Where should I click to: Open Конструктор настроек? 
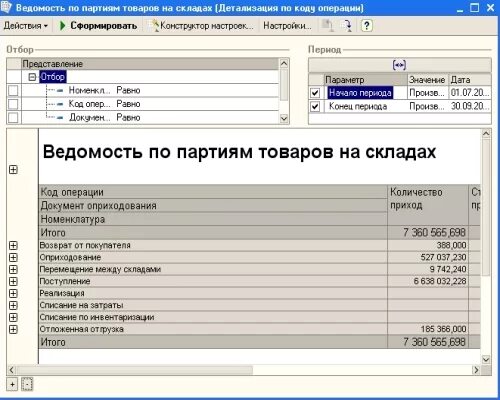(202, 26)
